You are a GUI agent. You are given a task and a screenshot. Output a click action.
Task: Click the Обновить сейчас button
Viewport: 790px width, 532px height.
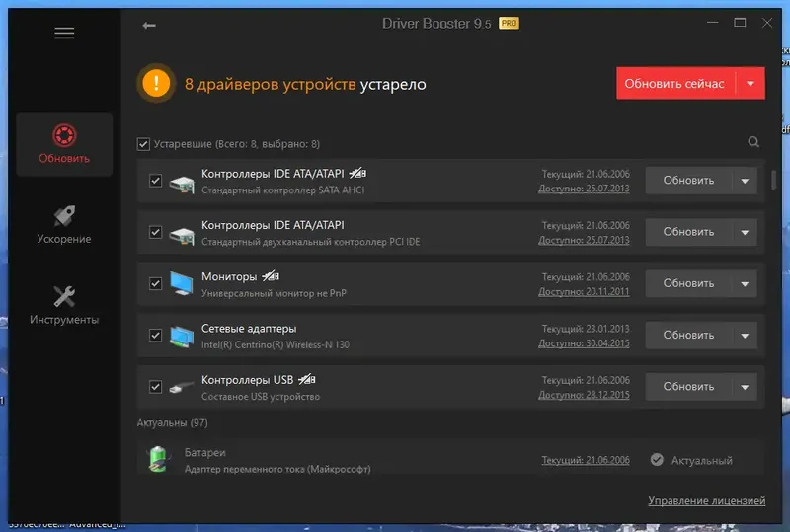point(675,84)
